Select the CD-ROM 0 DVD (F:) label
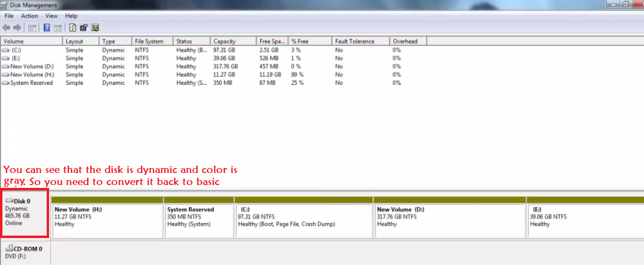Screen dimensions: 644x265 point(25,252)
